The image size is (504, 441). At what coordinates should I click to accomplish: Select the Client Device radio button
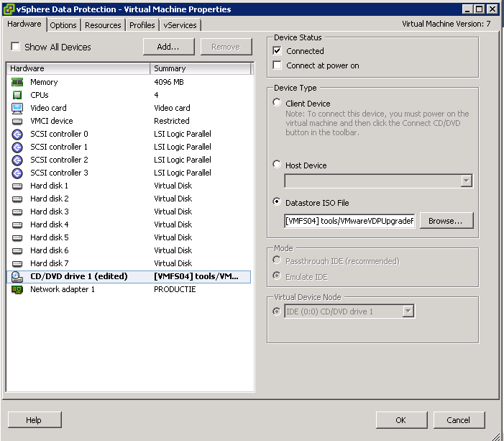(277, 103)
